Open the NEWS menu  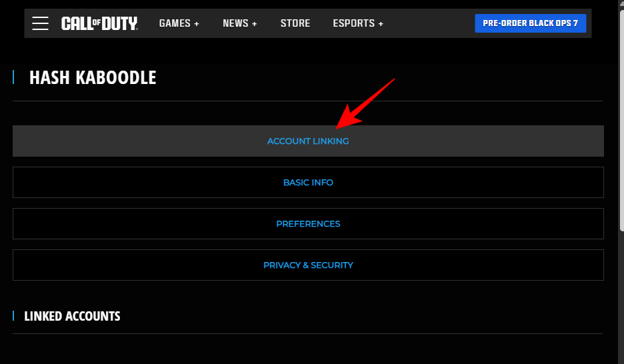(235, 23)
